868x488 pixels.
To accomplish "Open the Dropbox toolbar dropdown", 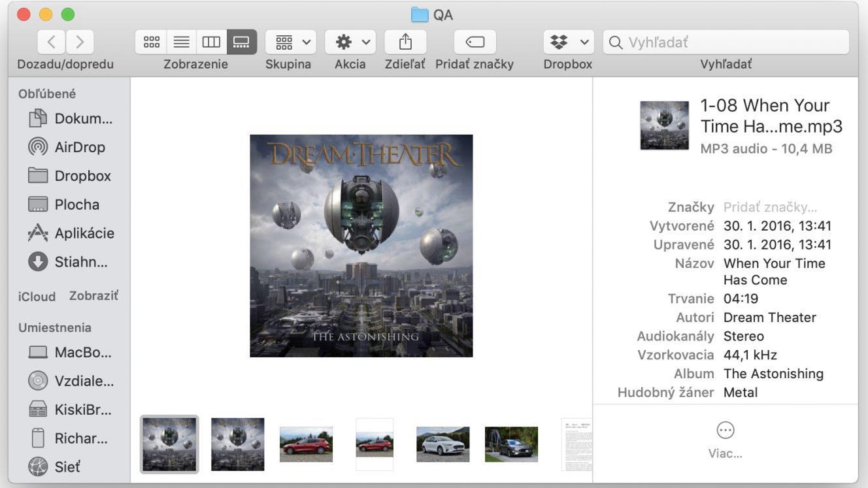I will 568,42.
